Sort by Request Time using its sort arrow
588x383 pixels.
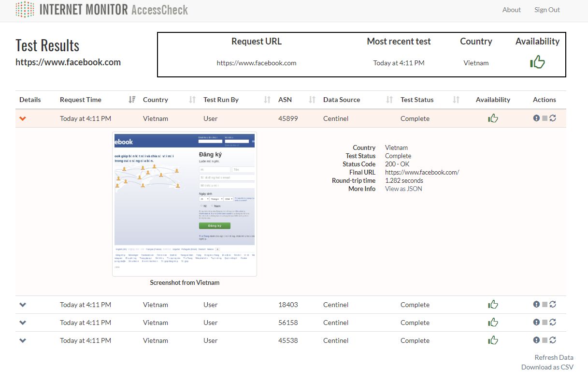pos(132,100)
